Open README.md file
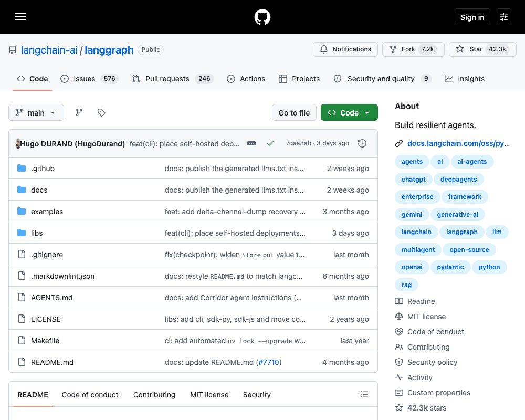Image resolution: width=525 pixels, height=420 pixels. [52, 362]
